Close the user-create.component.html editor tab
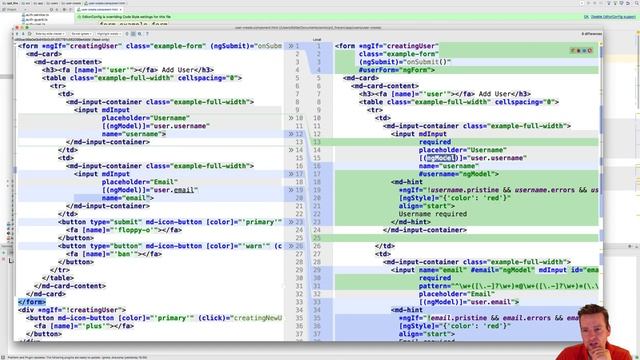 point(120,9)
